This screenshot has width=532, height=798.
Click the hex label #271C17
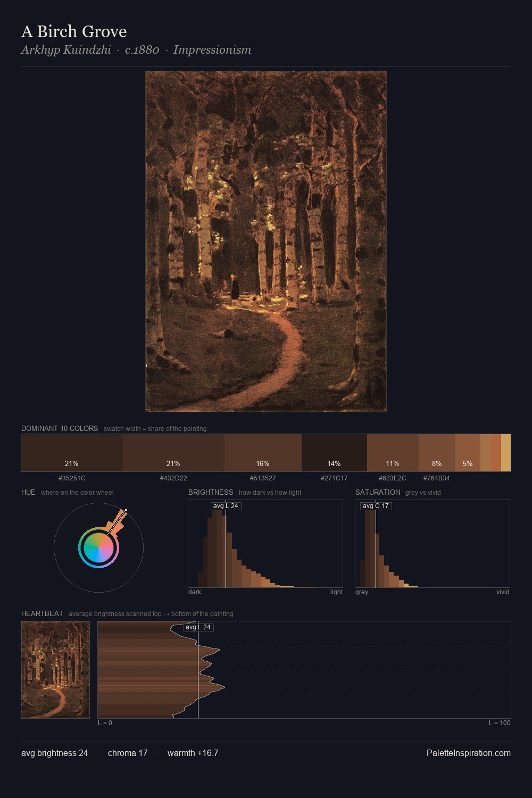coord(334,478)
